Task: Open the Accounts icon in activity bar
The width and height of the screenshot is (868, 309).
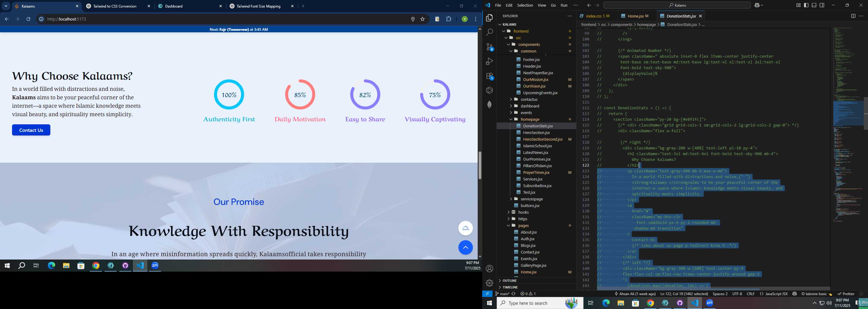Action: tap(489, 269)
